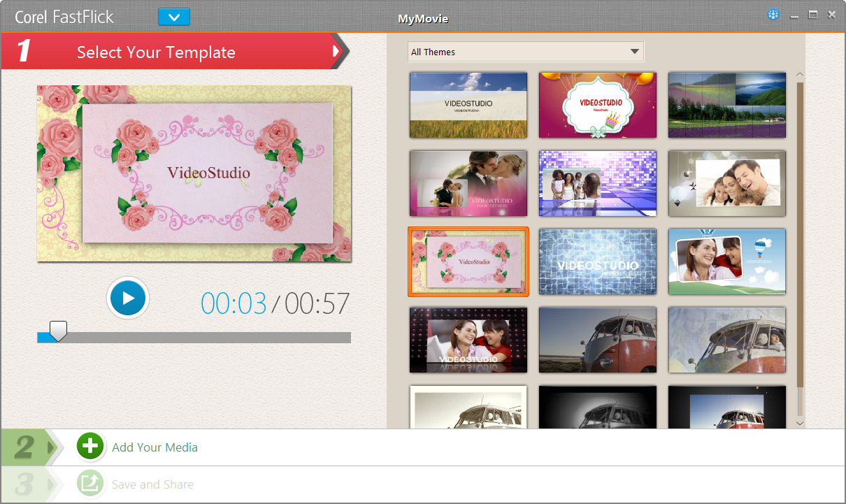Select the black and white vignette template
The image size is (846, 504).
click(598, 407)
